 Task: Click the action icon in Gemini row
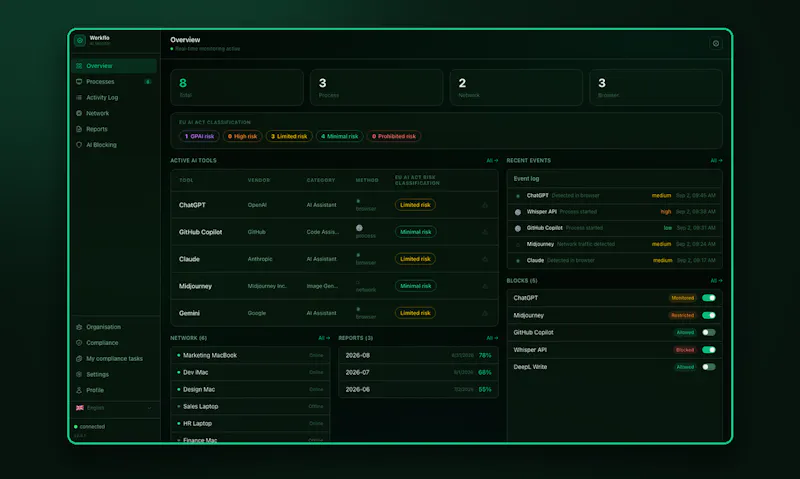[485, 313]
